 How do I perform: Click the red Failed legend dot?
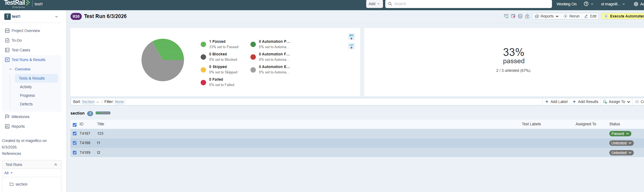point(203,82)
